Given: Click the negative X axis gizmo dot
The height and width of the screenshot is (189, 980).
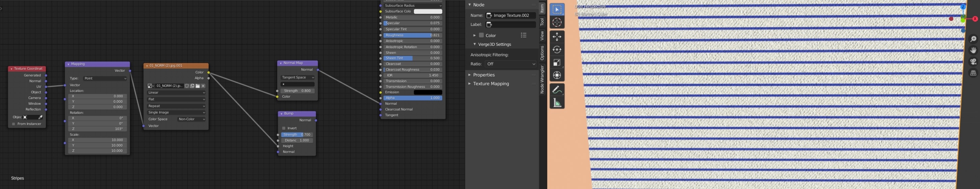Looking at the screenshot, I should click(951, 19).
